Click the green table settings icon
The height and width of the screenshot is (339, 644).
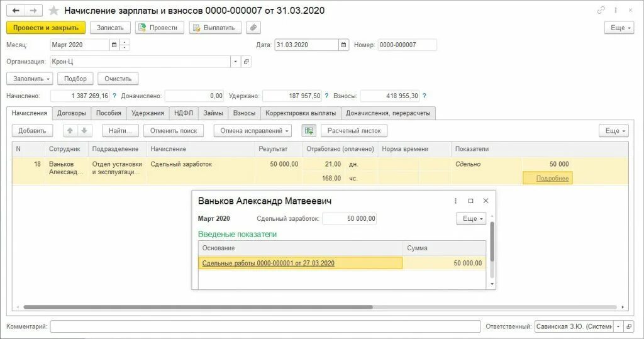tap(309, 131)
